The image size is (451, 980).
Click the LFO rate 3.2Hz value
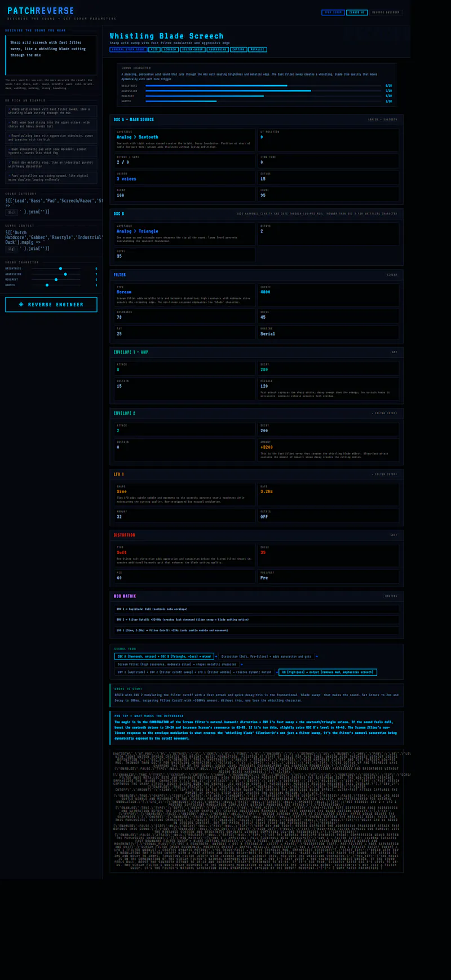tap(267, 491)
